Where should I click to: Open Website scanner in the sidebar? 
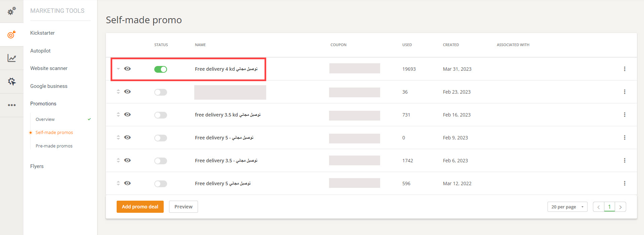click(49, 68)
